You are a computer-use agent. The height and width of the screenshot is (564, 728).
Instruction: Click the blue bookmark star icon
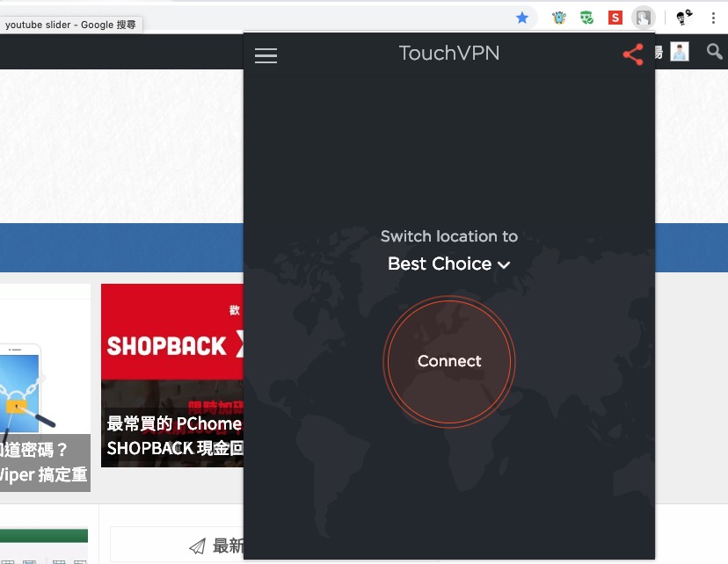pos(522,18)
